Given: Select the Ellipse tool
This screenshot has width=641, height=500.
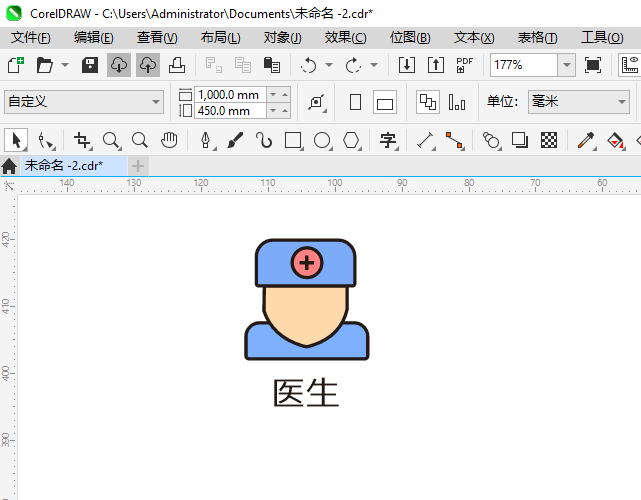Looking at the screenshot, I should point(323,141).
